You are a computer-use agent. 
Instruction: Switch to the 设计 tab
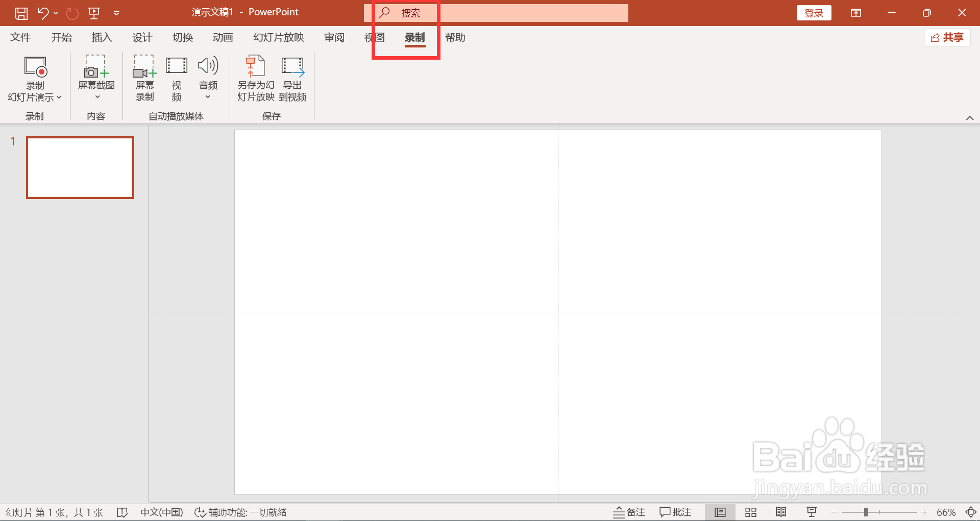[x=142, y=37]
